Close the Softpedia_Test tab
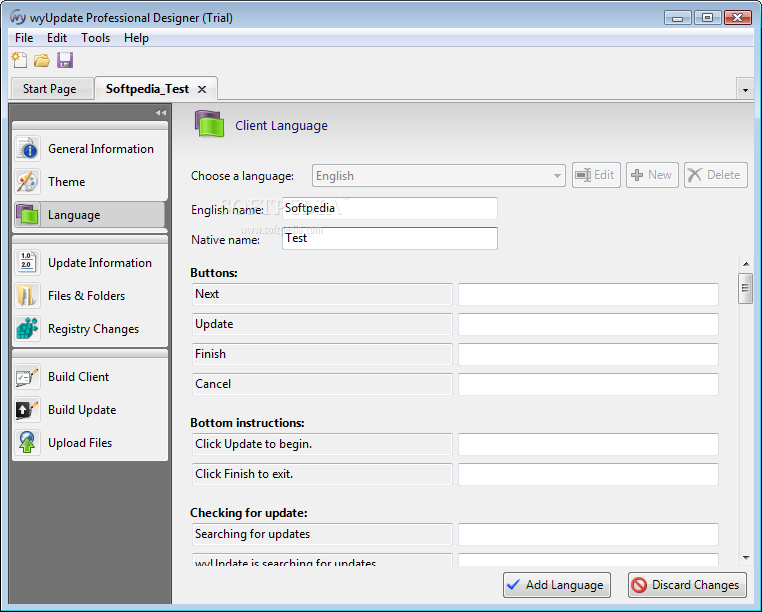This screenshot has width=762, height=612. click(x=202, y=89)
